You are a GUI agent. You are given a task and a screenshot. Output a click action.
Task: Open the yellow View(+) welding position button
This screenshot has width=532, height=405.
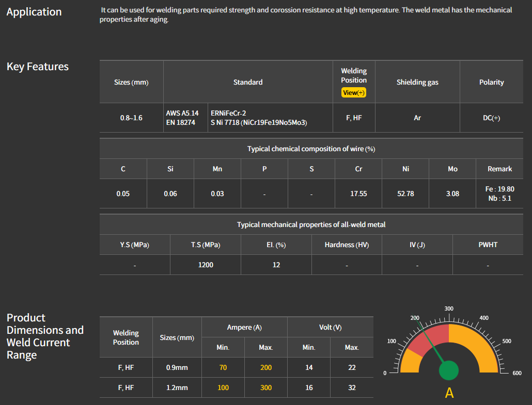pyautogui.click(x=354, y=92)
